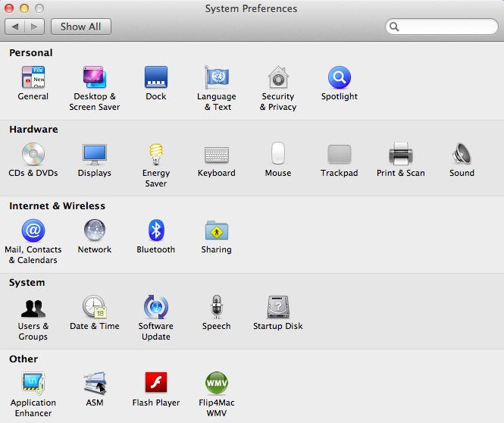Screen dimensions: 504x423
Task: Click the search field in the toolbar
Action: (x=442, y=27)
